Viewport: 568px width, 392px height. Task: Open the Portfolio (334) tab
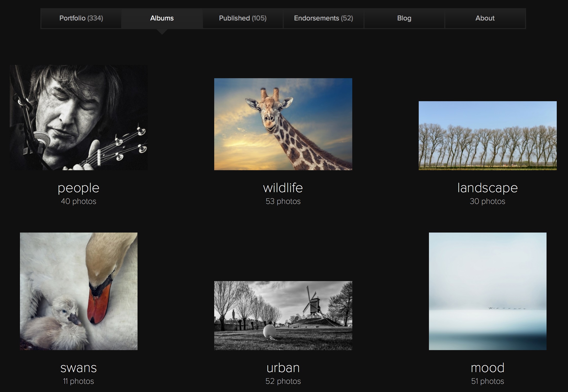click(81, 18)
